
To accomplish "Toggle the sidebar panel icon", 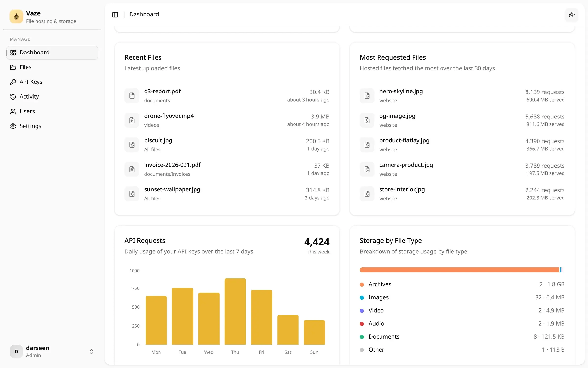I will point(115,15).
